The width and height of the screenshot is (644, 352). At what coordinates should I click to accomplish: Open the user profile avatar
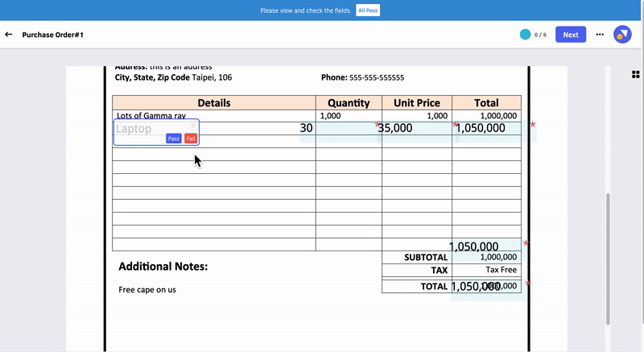(x=622, y=35)
